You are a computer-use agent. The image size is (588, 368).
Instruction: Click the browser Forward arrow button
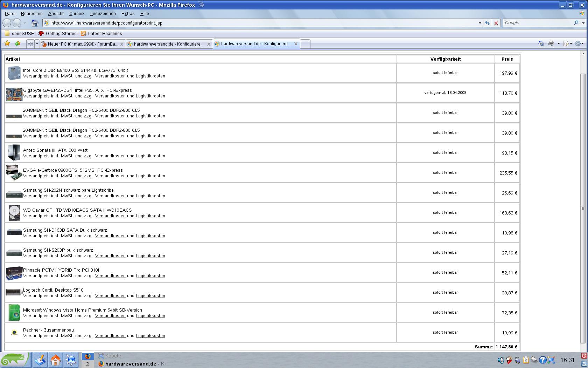(17, 23)
